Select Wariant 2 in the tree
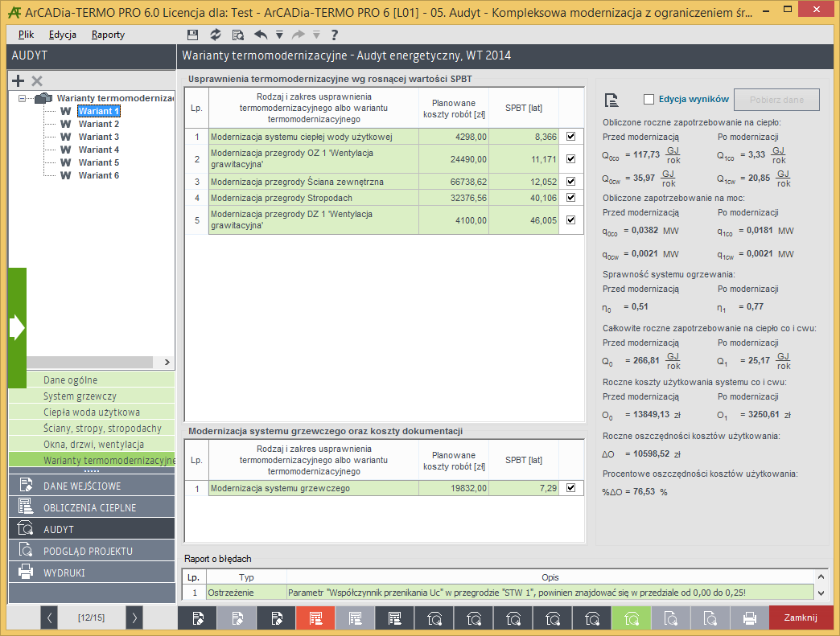Screen dimensions: 840x636 coord(99,124)
